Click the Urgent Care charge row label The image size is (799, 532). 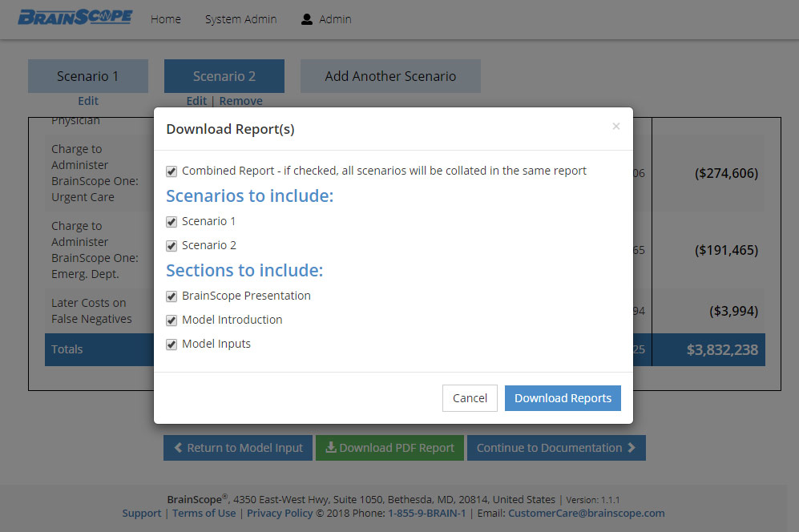95,173
